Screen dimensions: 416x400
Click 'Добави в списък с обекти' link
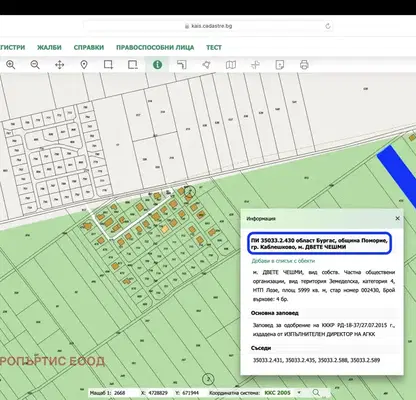point(283,261)
